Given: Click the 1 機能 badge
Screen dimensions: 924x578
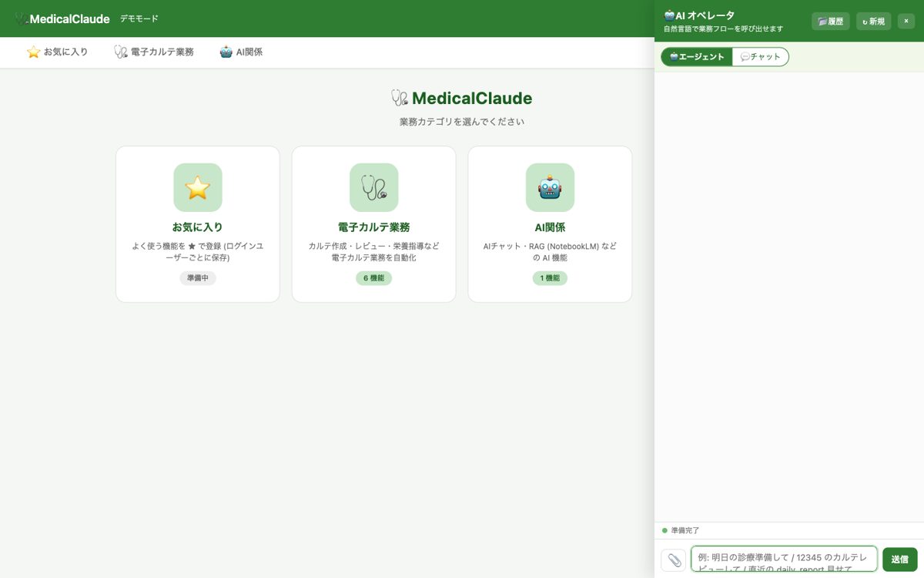Looking at the screenshot, I should pos(550,278).
